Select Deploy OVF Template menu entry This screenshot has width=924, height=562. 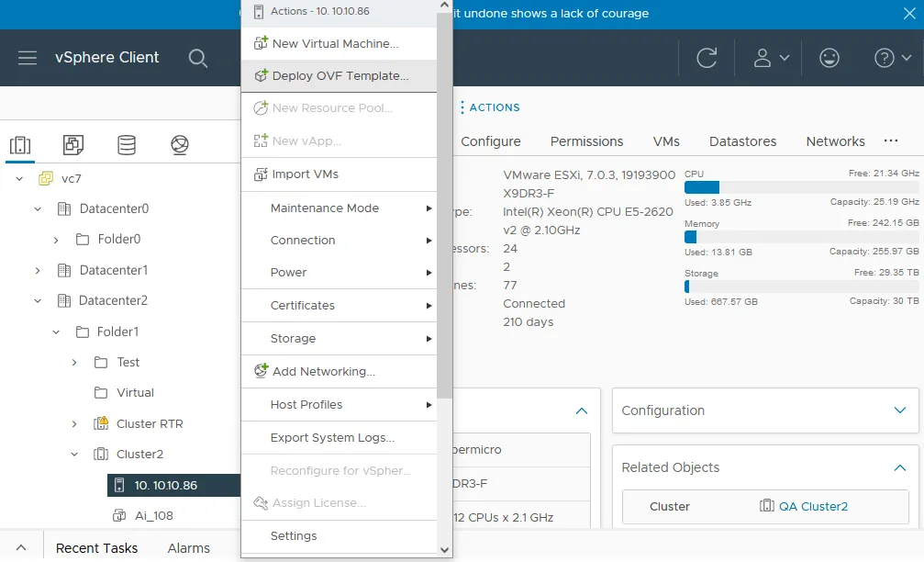(340, 76)
